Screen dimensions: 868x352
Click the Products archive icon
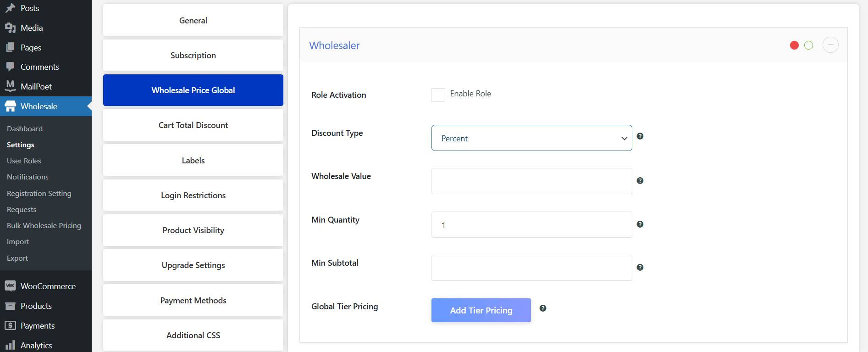coord(10,306)
